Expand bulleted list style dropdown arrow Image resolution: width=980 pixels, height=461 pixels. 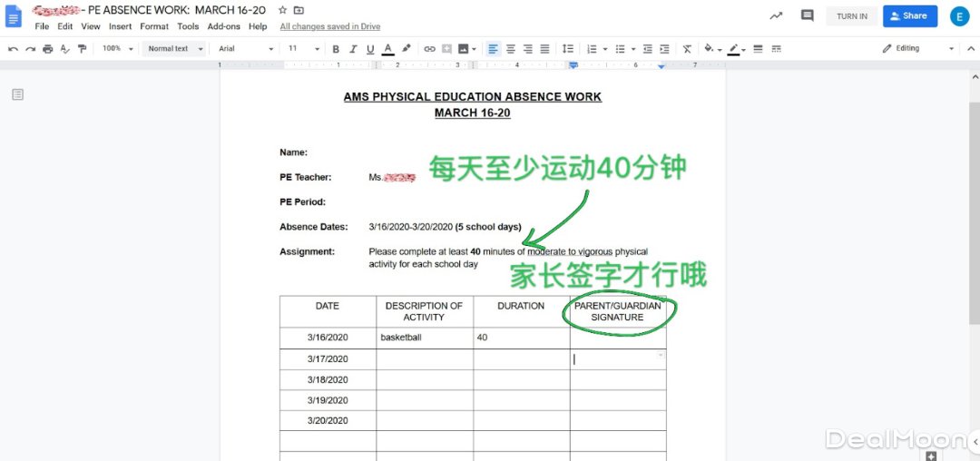(633, 49)
